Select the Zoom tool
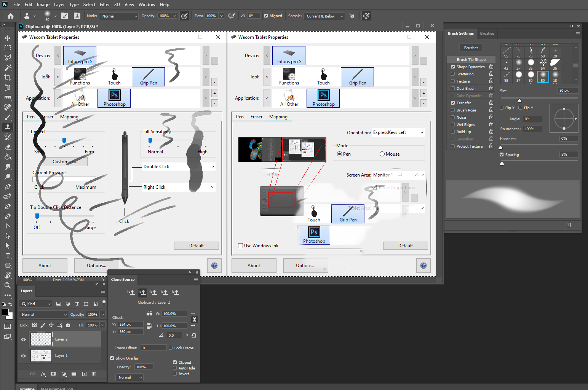 click(x=8, y=285)
